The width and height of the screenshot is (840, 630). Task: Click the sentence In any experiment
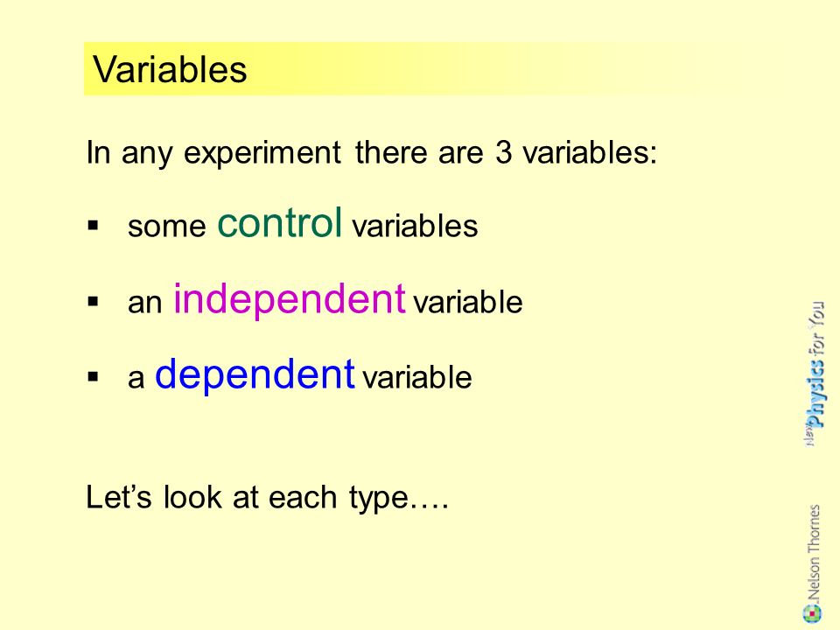(371, 153)
